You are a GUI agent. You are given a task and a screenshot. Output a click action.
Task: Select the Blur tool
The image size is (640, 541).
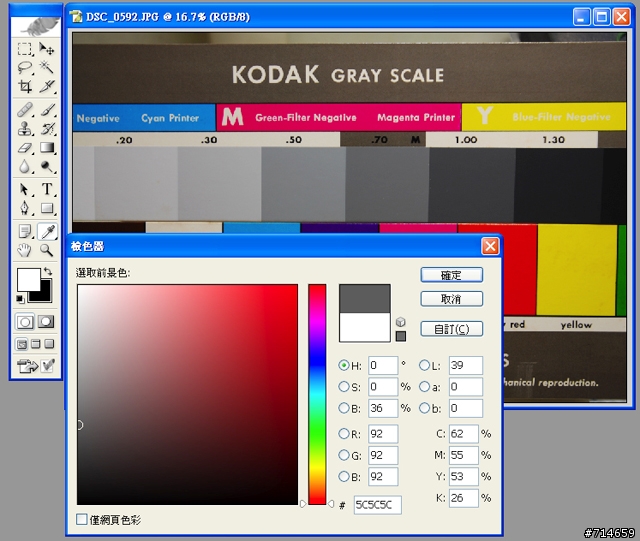click(x=25, y=166)
